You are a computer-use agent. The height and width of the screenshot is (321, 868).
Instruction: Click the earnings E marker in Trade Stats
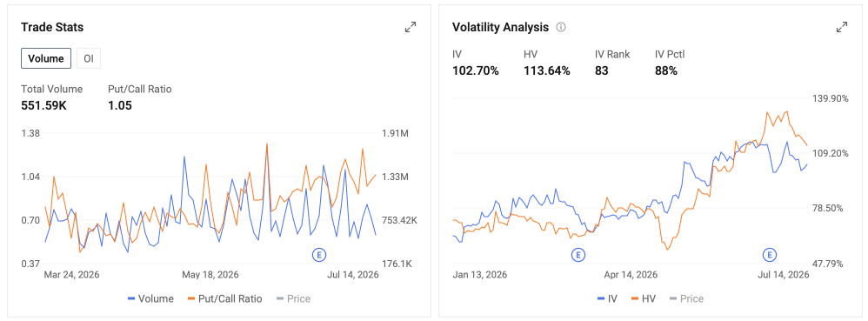pos(319,255)
